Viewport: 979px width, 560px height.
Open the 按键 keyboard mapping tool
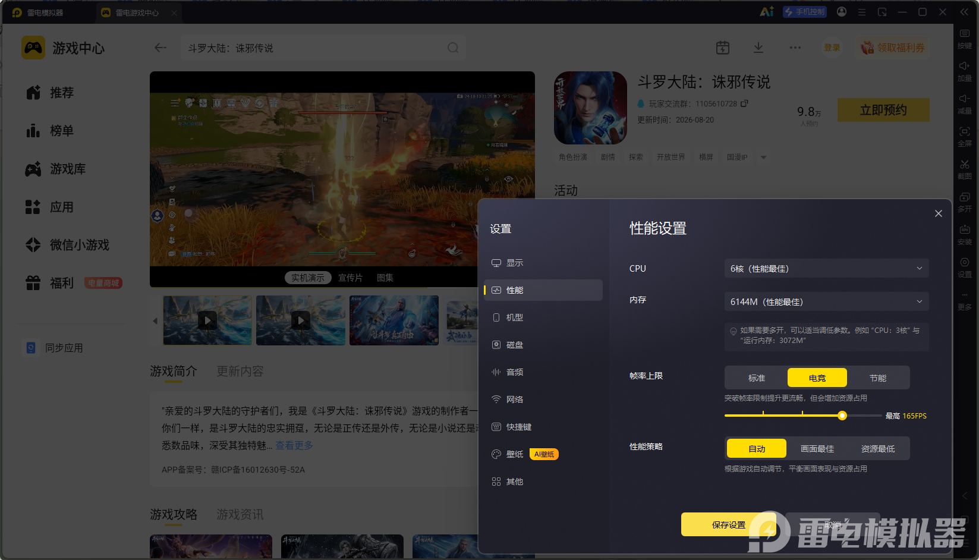click(x=965, y=39)
